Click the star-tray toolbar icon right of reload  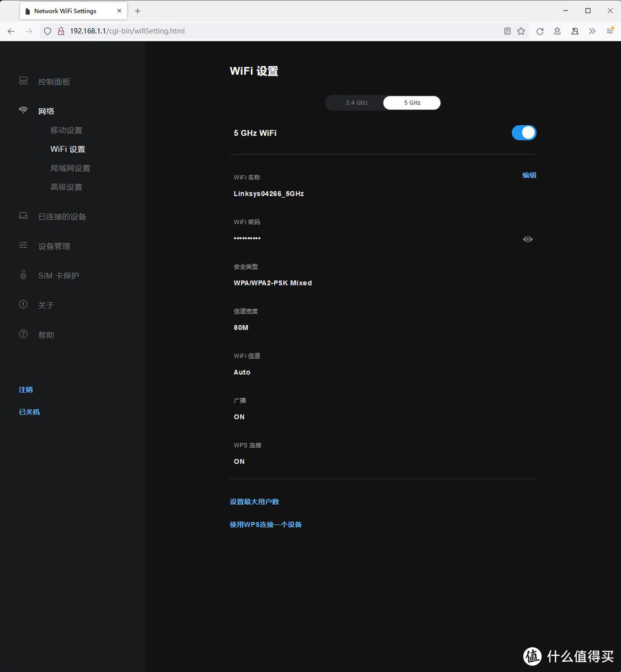pos(557,31)
